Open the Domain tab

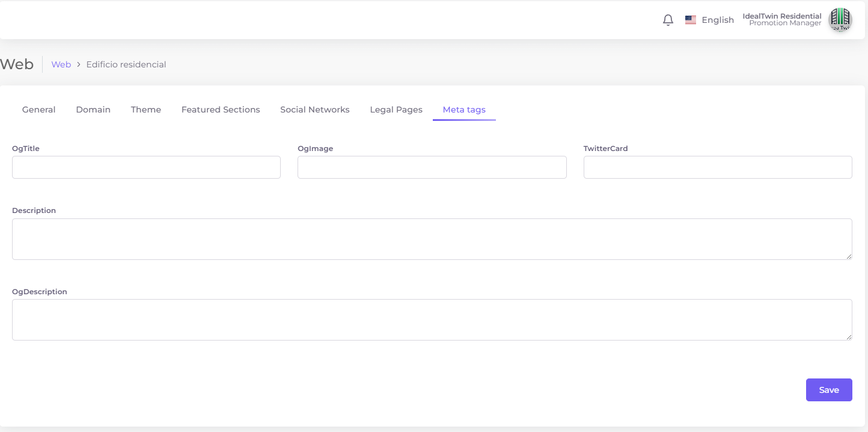93,110
